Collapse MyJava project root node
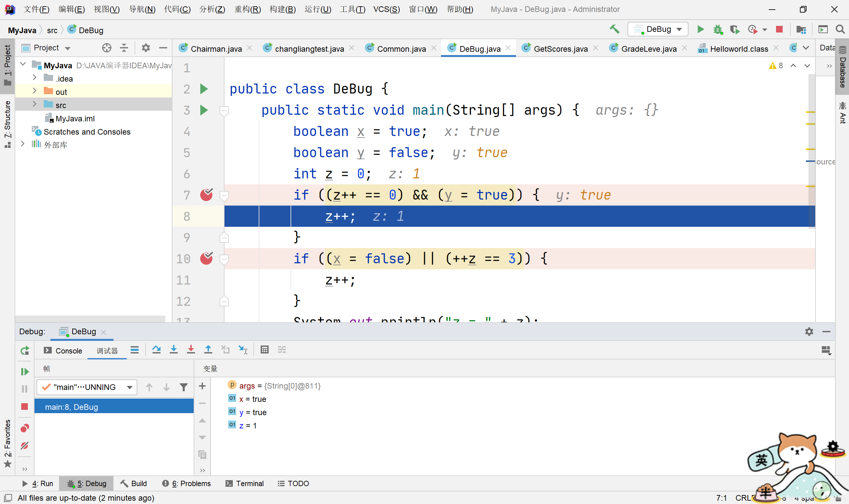Screen dimensions: 849x504 [x=23, y=64]
